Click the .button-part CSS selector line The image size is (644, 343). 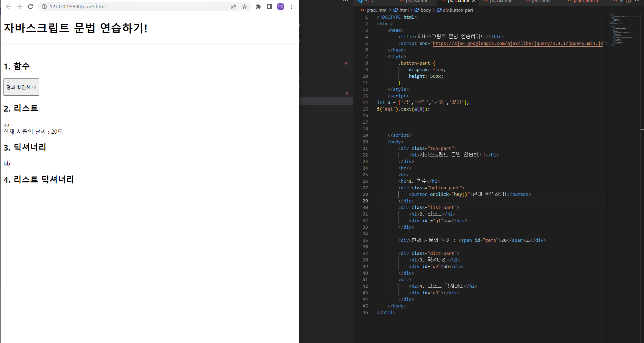pos(417,63)
